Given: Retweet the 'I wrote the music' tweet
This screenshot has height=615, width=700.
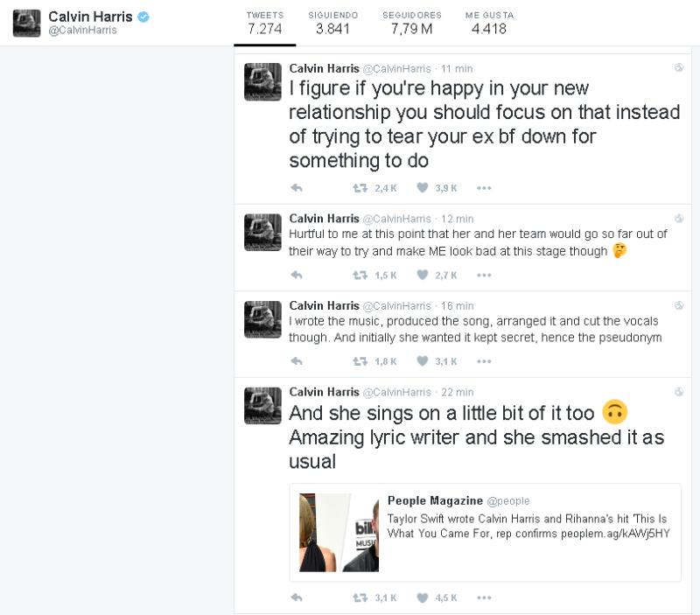Looking at the screenshot, I should (360, 360).
